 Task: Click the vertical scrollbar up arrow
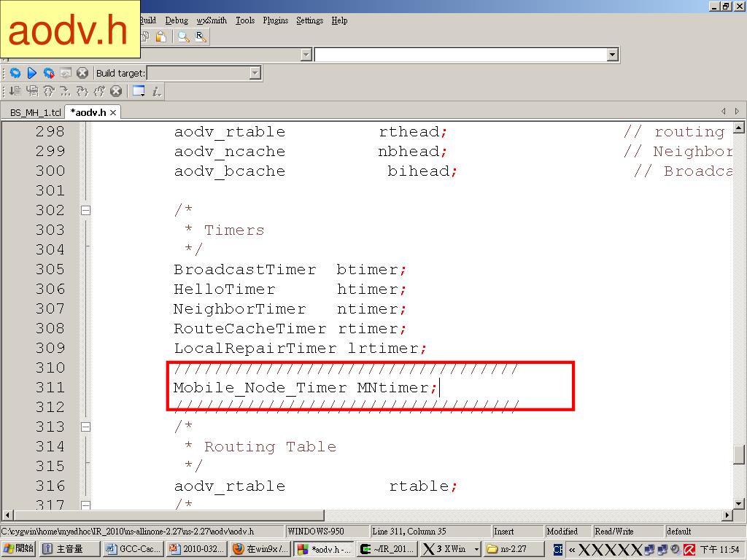click(739, 128)
